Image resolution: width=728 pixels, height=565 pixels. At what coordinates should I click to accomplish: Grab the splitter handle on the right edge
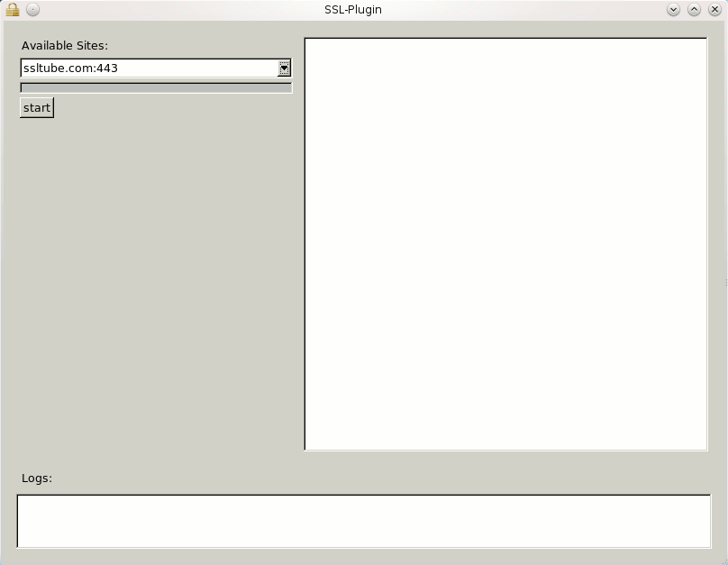[725, 282]
